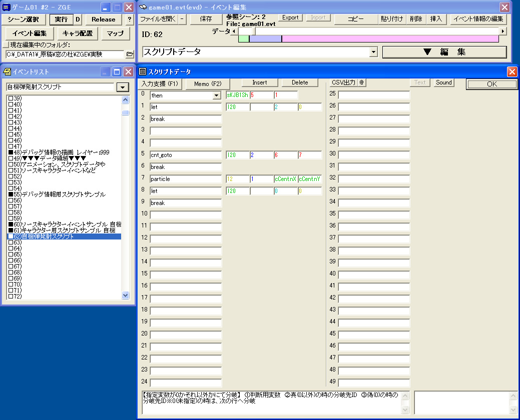Viewport: 520px width, 420px height.
Task: Toggle checkbox for event 72
Action: pyautogui.click(x=11, y=296)
